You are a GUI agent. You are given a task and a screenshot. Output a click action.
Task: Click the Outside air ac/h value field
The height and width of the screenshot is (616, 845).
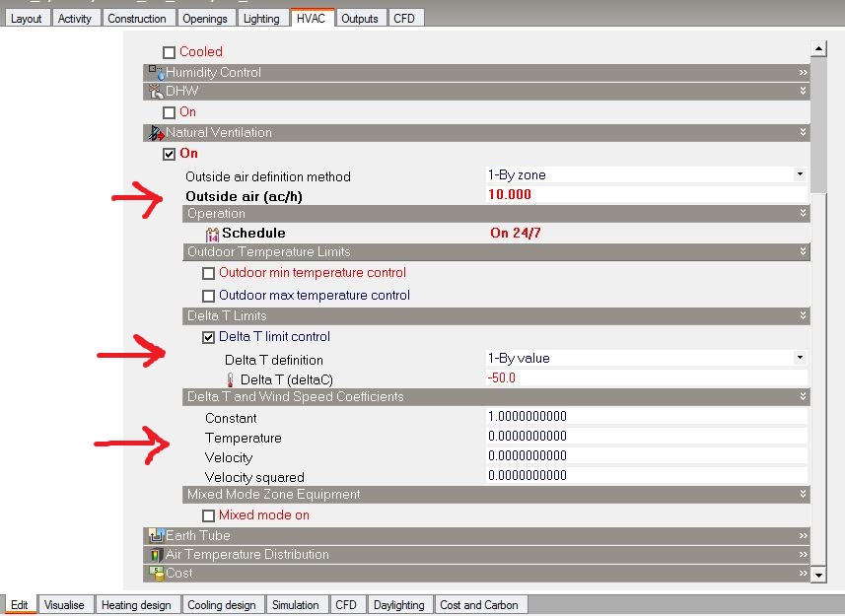tap(646, 194)
